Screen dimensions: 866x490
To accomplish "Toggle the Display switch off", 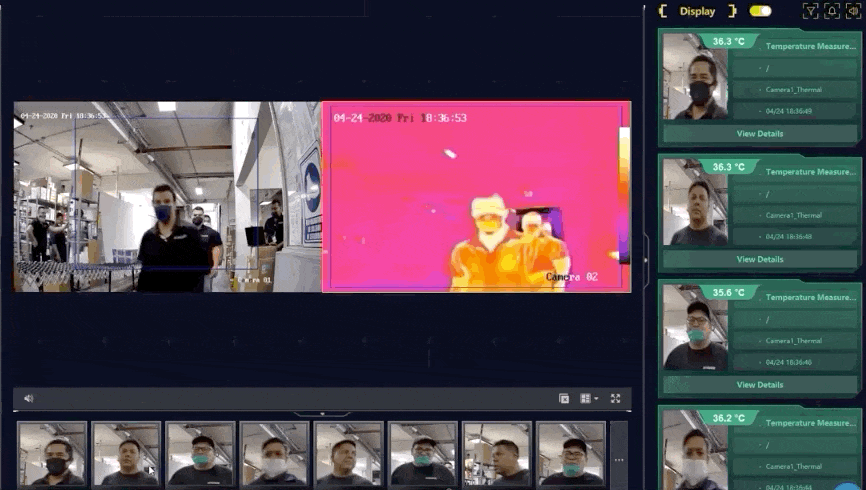I will point(760,11).
